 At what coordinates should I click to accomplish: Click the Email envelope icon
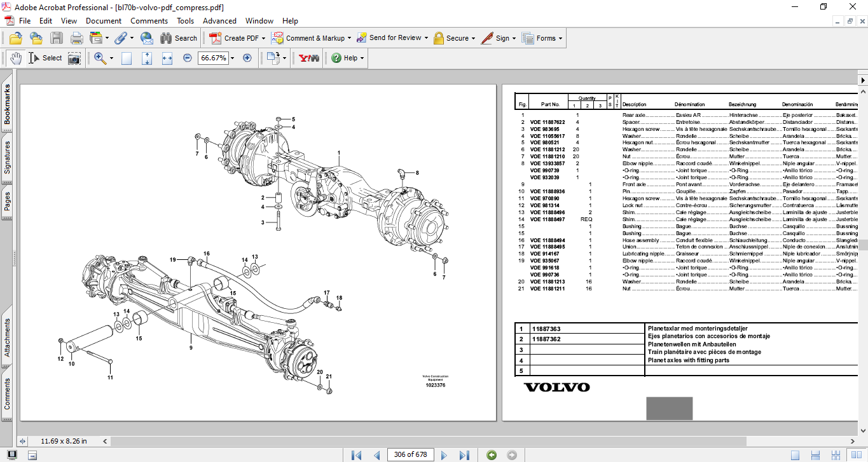click(x=146, y=38)
